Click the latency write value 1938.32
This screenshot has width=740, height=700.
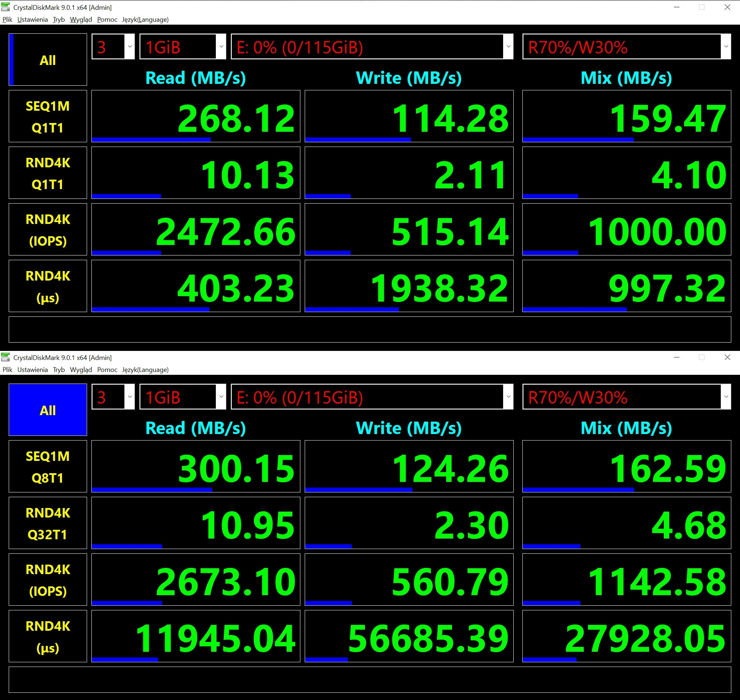click(x=409, y=287)
